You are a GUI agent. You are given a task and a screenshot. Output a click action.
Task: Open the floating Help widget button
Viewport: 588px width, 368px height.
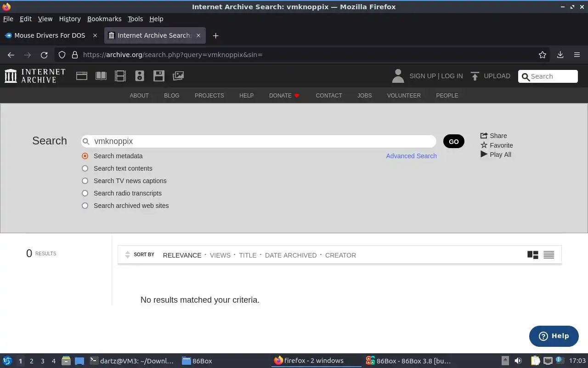[554, 336]
